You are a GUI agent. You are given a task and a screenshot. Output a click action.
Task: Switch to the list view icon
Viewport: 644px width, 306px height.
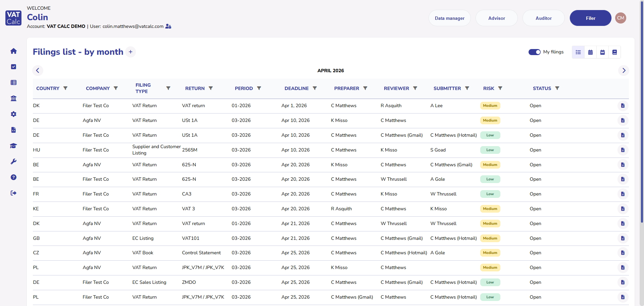point(578,52)
